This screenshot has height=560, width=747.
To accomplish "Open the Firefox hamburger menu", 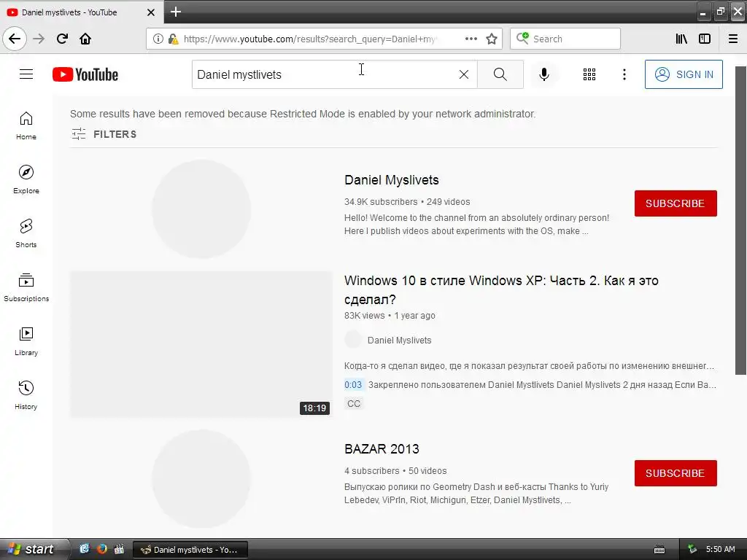I will tap(733, 39).
